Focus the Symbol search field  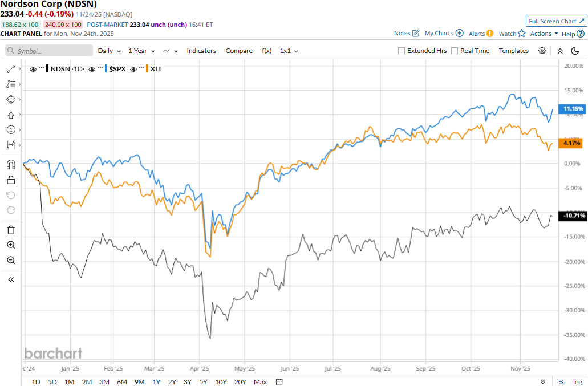(49, 51)
